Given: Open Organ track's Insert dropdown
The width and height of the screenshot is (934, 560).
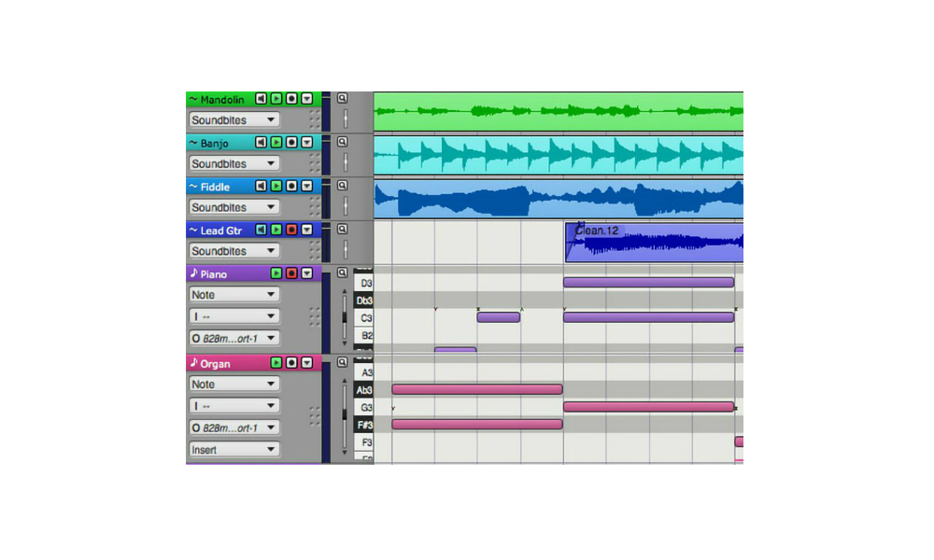Looking at the screenshot, I should 233,449.
